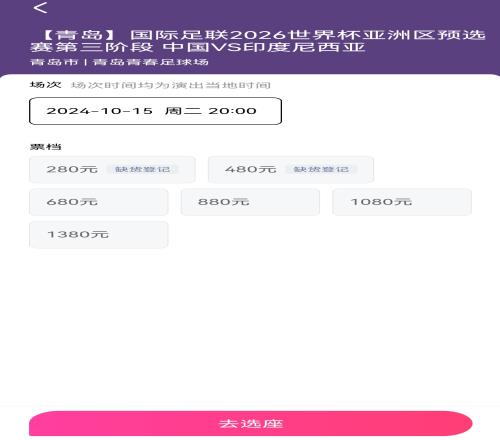
Task: Tap the 【青岛】 prefix in title
Action: (79, 35)
